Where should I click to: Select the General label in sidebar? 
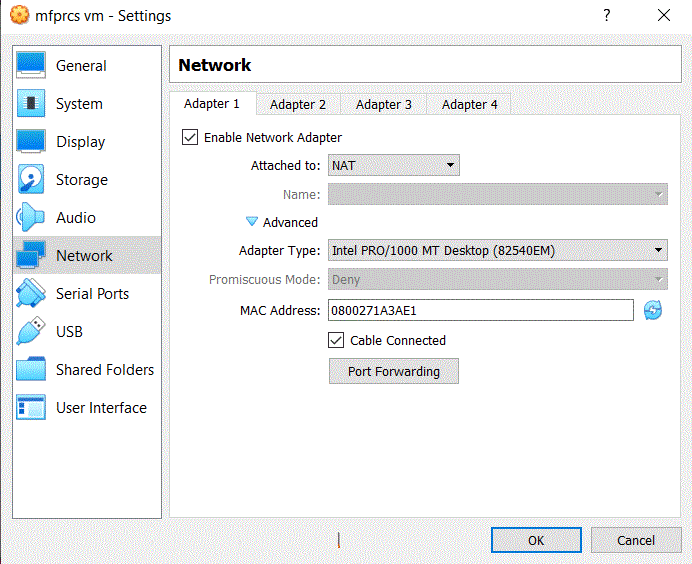[x=81, y=66]
